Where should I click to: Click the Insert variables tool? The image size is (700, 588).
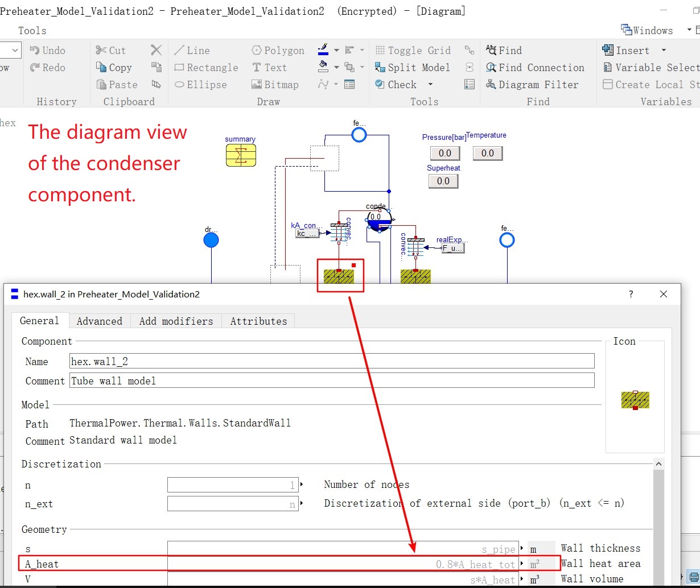click(x=626, y=51)
